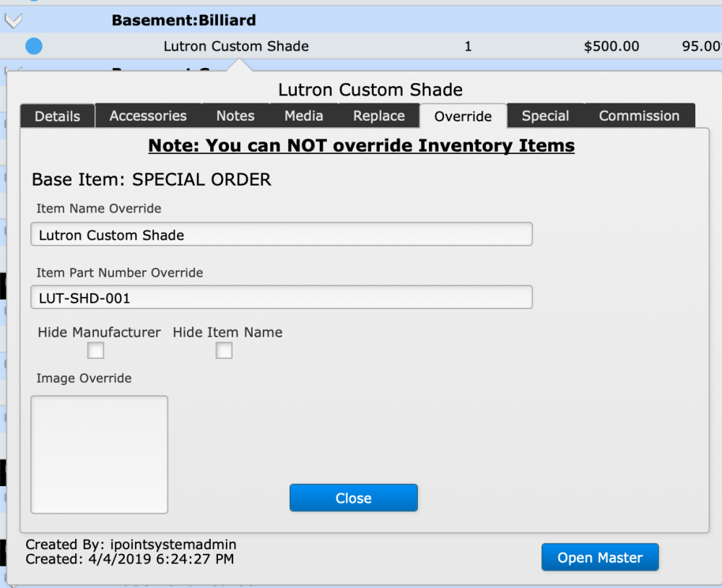Select the Override tab

click(463, 116)
